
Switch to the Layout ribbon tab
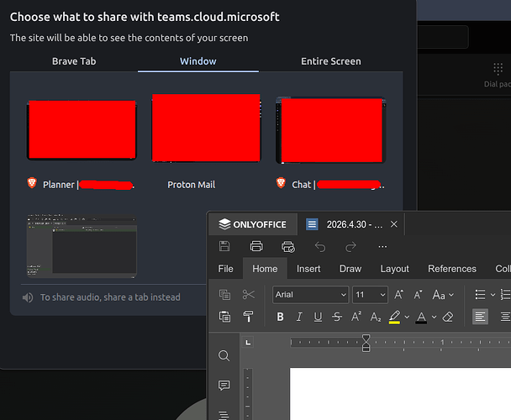394,269
